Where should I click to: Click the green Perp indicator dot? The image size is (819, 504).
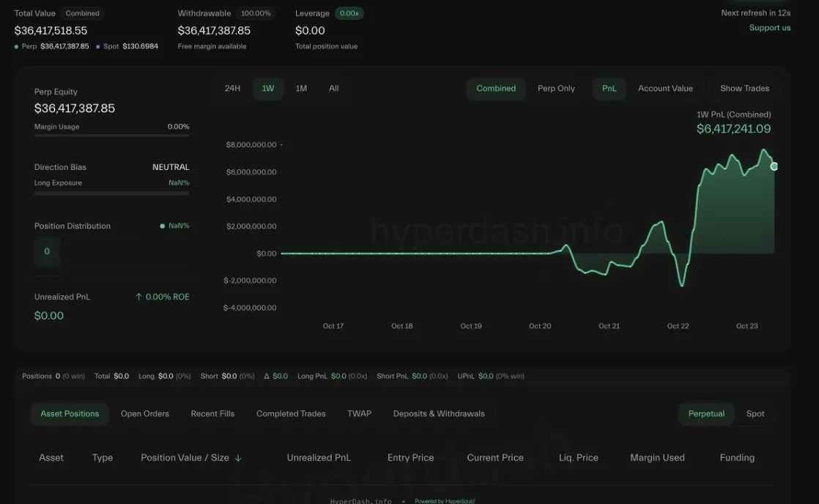(x=15, y=45)
